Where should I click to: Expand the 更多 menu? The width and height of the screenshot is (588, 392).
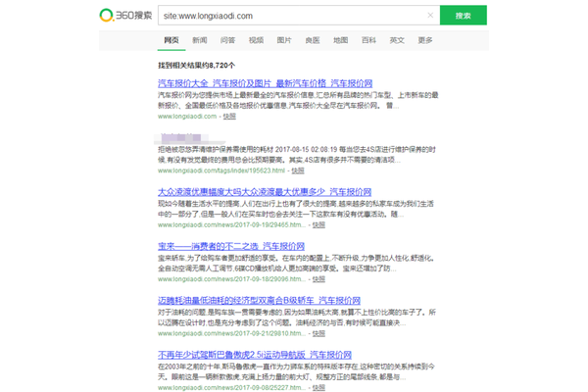point(425,40)
